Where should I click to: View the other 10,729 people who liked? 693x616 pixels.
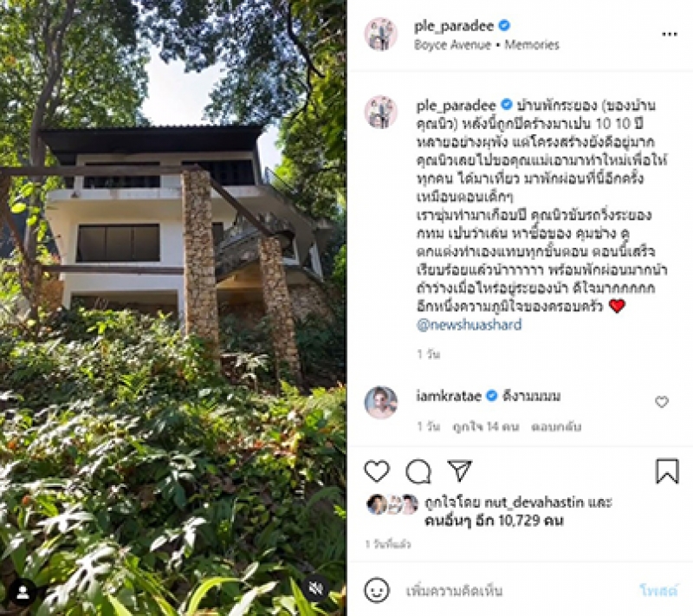coord(494,521)
